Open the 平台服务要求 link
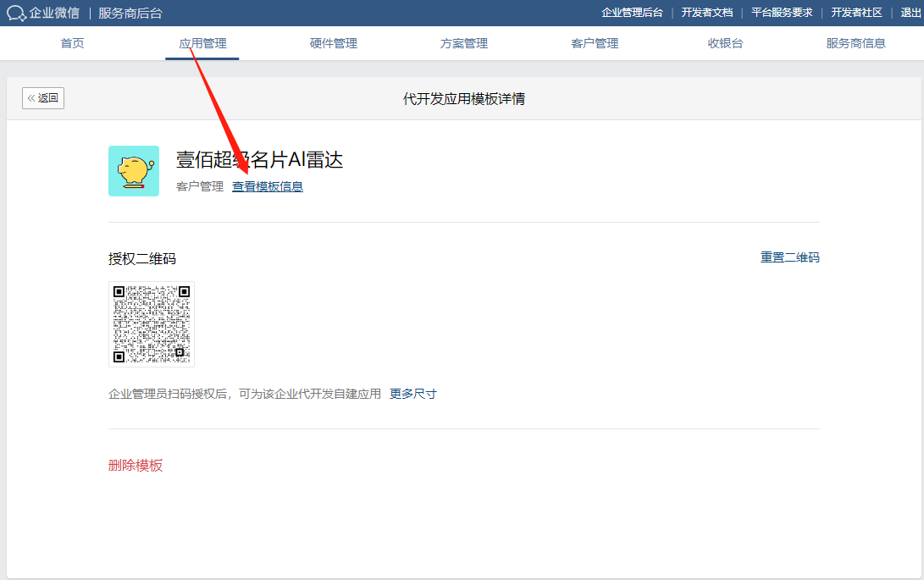The width and height of the screenshot is (924, 580). (782, 13)
